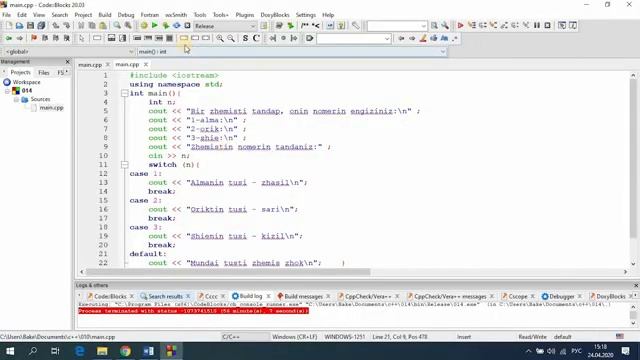Open the Files tab in Management
Viewport: 640px width, 360px height.
[x=44, y=73]
